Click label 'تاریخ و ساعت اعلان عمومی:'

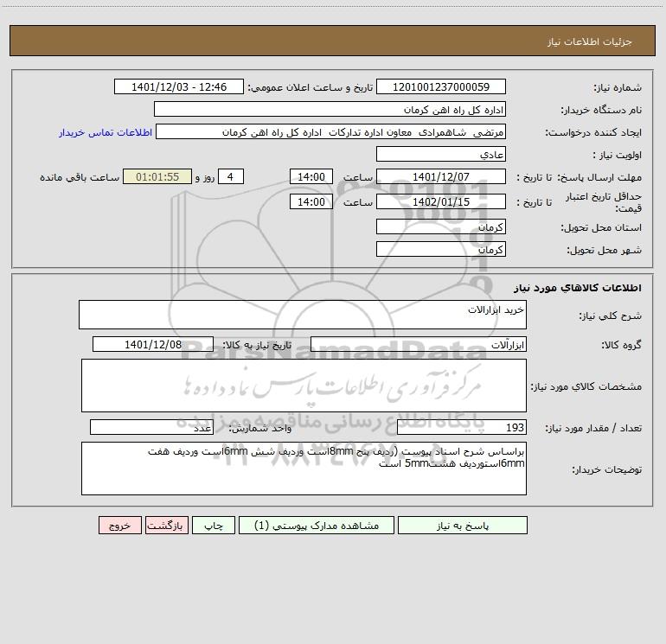click(x=311, y=88)
